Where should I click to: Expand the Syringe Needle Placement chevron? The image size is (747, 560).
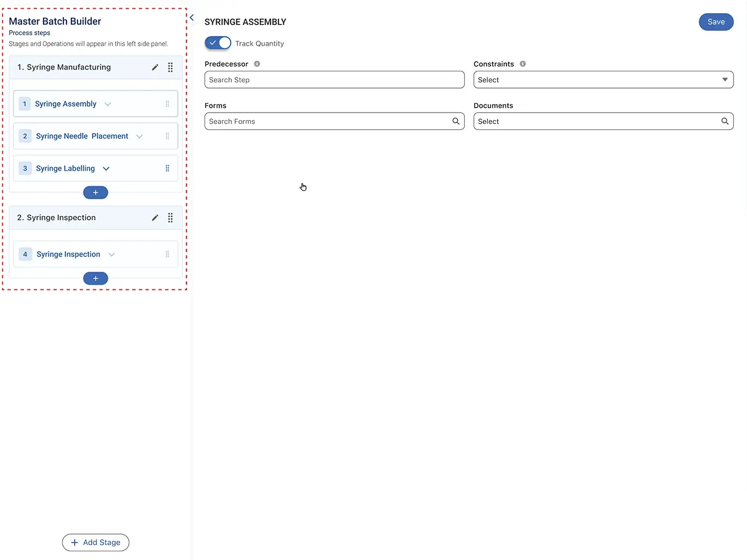coord(140,136)
